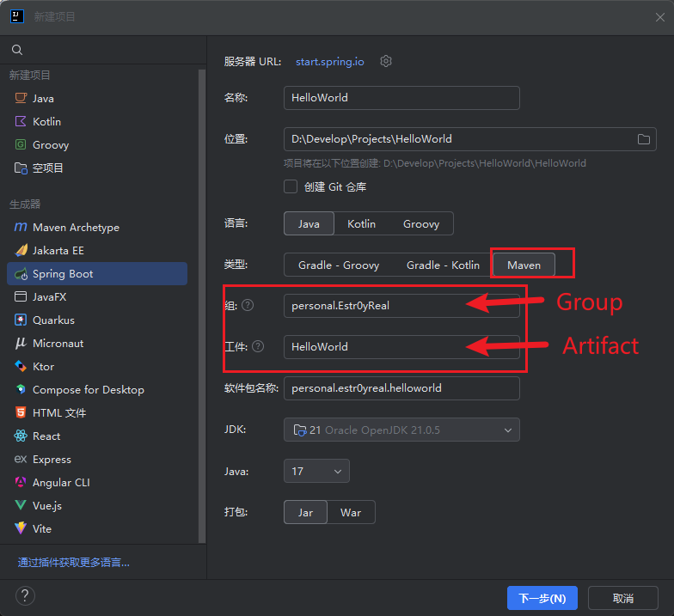674x616 pixels.
Task: Select Gradle - Kotlin build type
Action: tap(443, 265)
